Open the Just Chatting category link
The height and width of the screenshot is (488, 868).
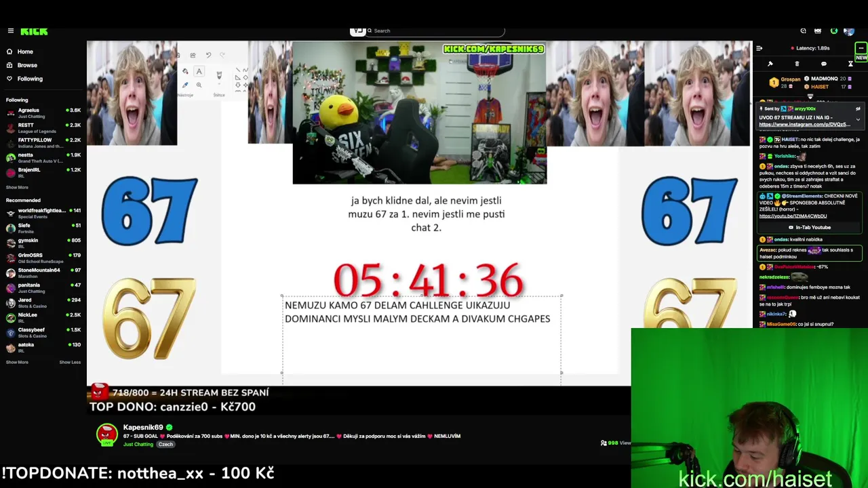[138, 445]
